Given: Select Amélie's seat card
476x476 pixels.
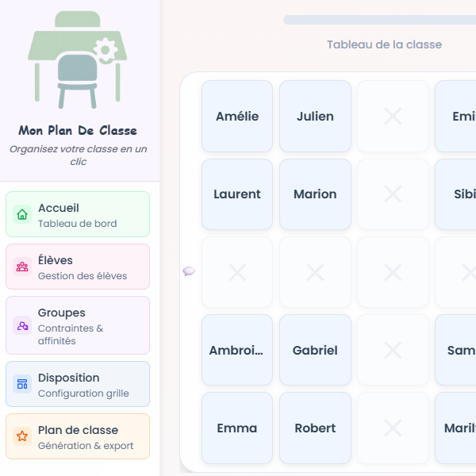Looking at the screenshot, I should click(237, 117).
